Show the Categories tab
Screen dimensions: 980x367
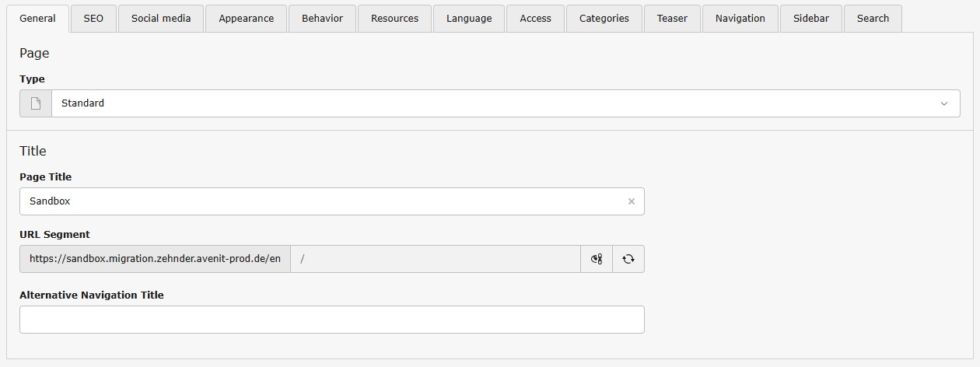tap(604, 18)
